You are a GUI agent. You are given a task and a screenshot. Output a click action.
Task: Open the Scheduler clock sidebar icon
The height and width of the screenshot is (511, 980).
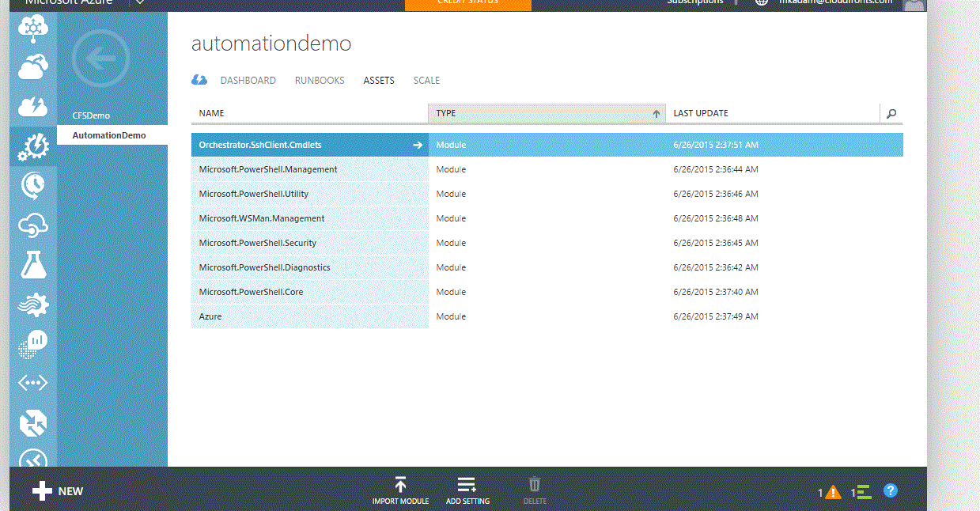pyautogui.click(x=33, y=186)
